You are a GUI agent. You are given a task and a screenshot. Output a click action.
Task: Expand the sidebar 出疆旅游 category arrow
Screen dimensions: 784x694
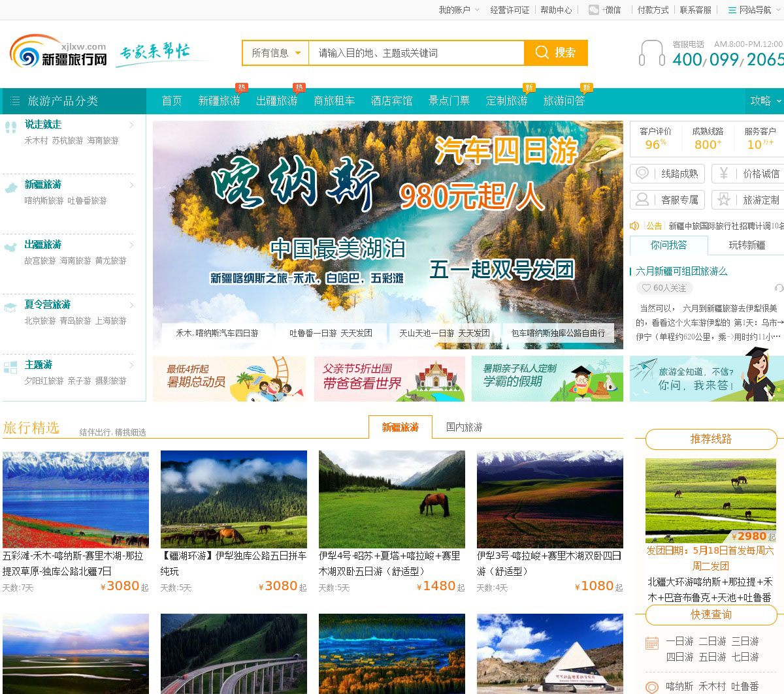click(x=131, y=245)
